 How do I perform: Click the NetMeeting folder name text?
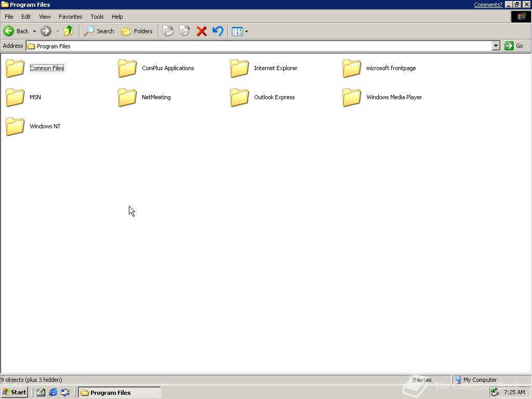(156, 97)
